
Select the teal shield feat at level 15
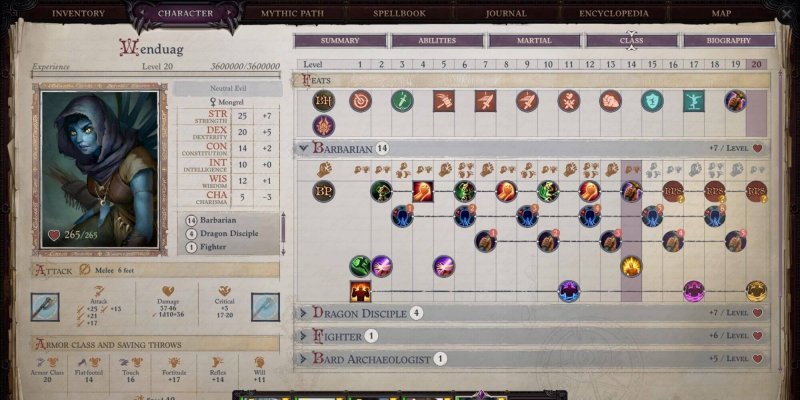point(652,101)
